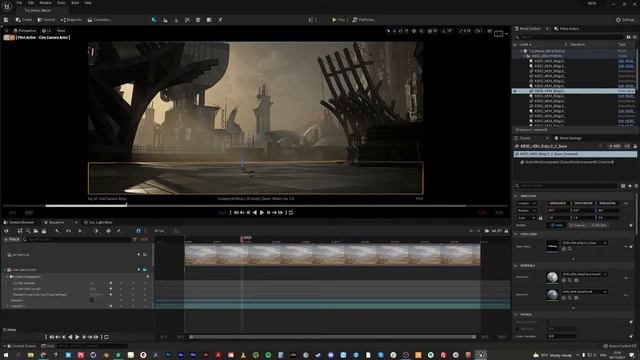640x360 pixels.
Task: Open the Perspective view dropdown
Action: pos(25,31)
